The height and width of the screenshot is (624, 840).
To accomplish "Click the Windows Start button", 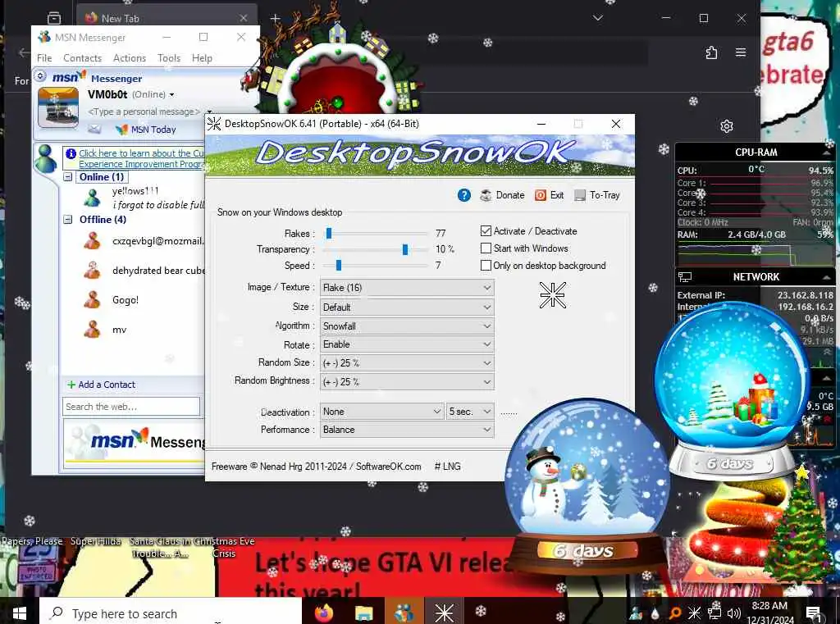I will click(x=20, y=613).
